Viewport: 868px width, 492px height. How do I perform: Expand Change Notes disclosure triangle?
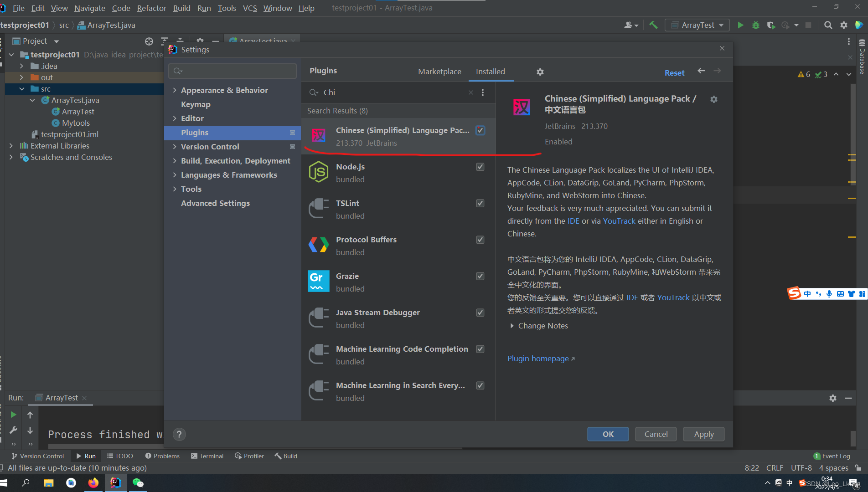click(x=512, y=326)
